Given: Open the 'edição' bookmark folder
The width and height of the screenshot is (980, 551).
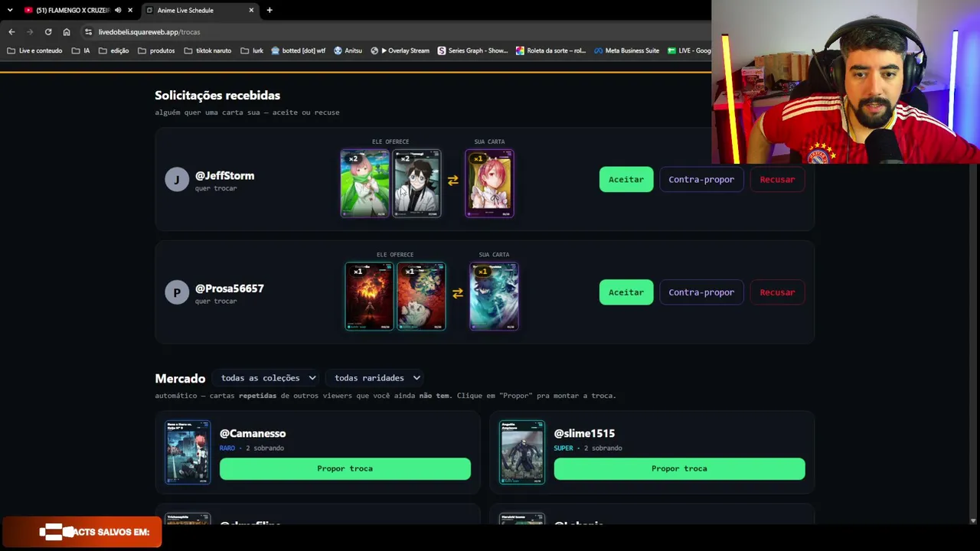Looking at the screenshot, I should pos(113,51).
